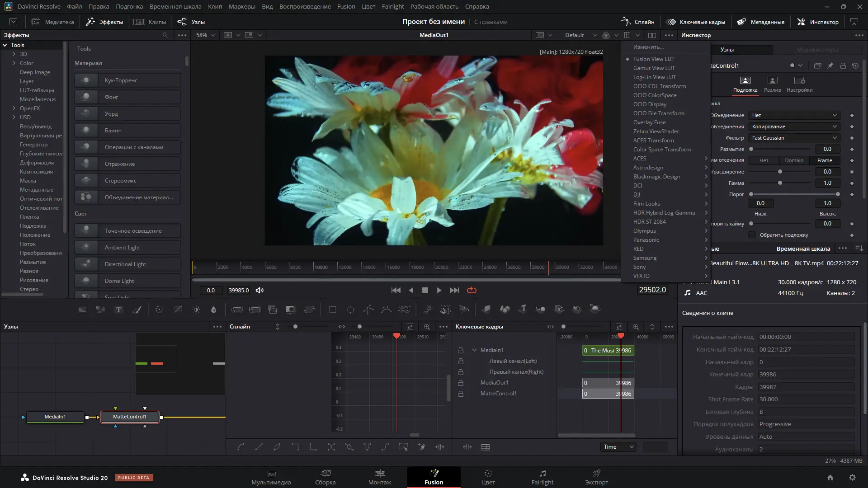
Task: Add a Camera 3D node
Action: point(559,310)
